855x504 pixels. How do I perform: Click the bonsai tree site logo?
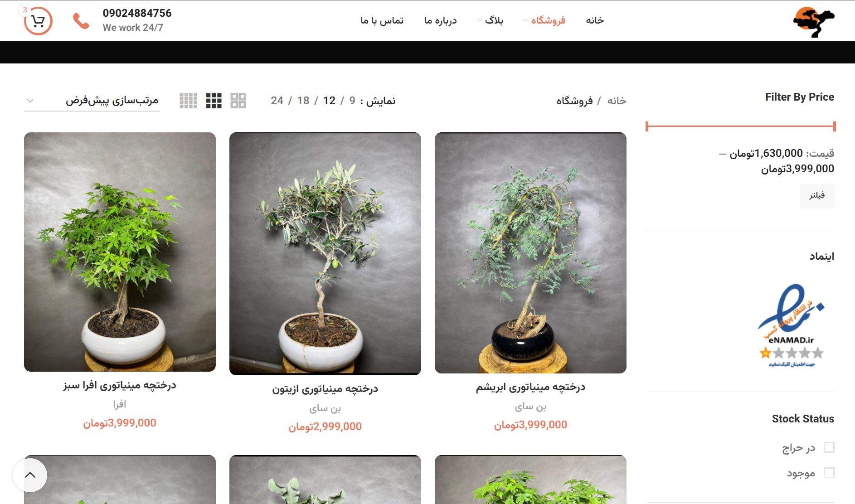tap(814, 21)
